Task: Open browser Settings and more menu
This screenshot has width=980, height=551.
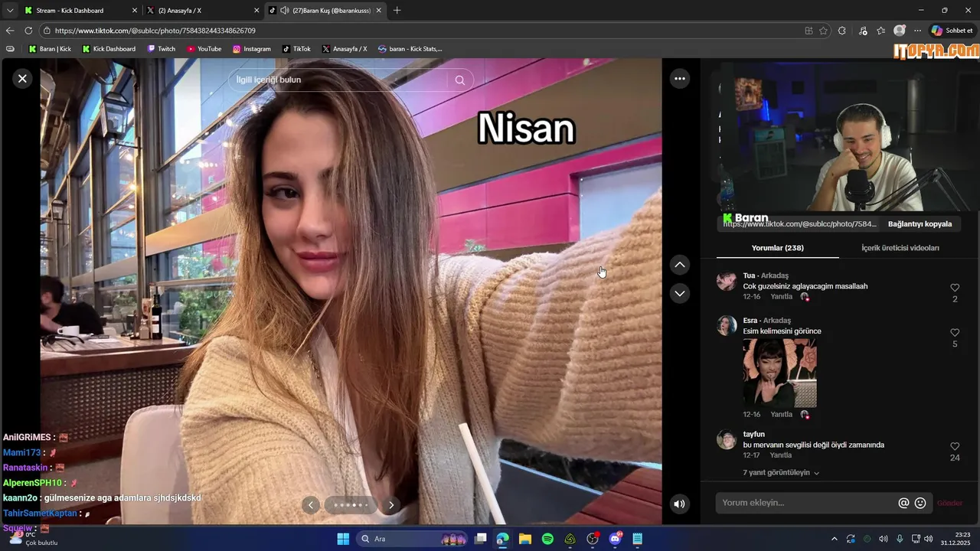Action: 917,31
